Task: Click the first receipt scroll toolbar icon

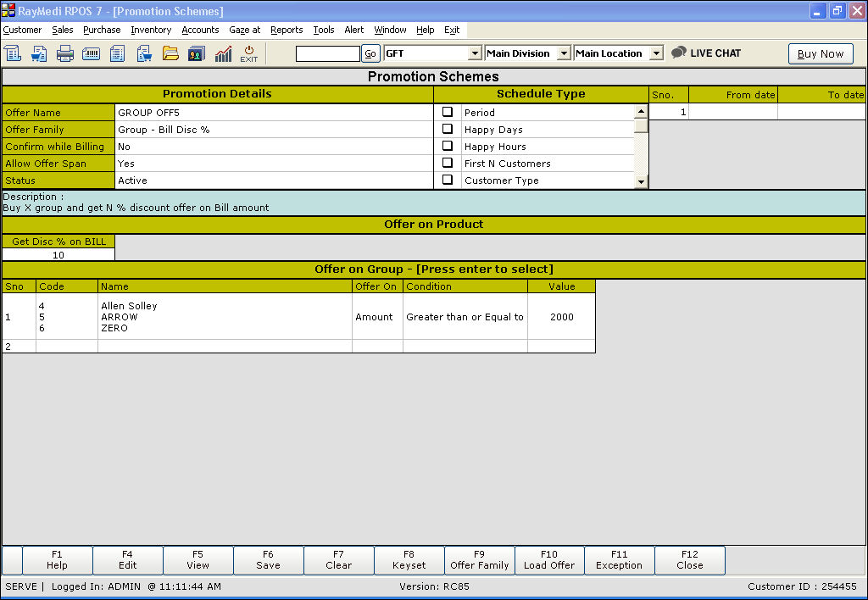Action: tap(13, 53)
